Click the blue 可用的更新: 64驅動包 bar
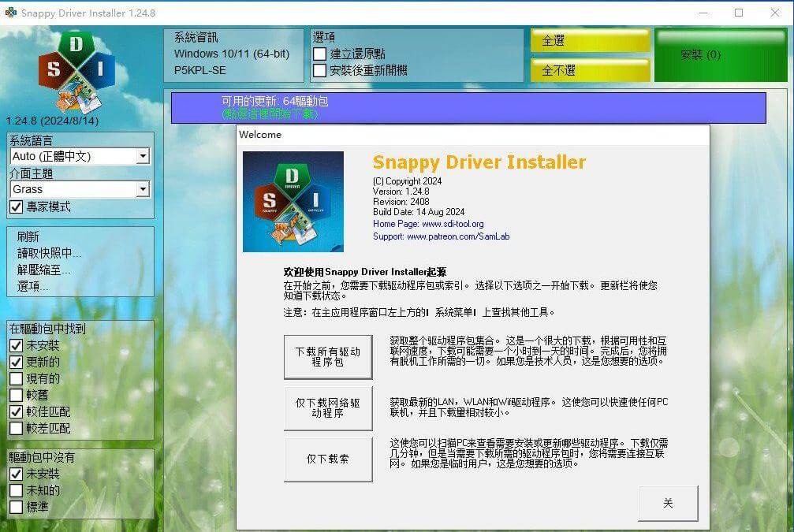 468,107
